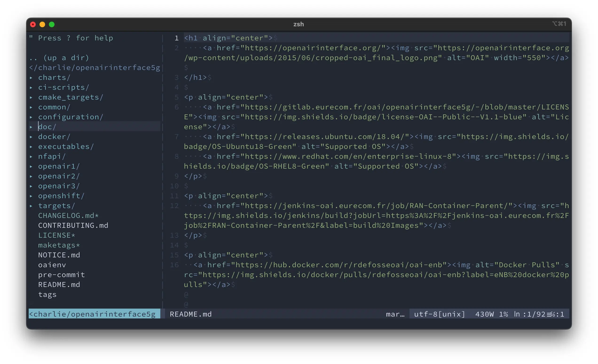The height and width of the screenshot is (364, 598).
Task: Open the LICENSE file
Action: [x=55, y=235]
